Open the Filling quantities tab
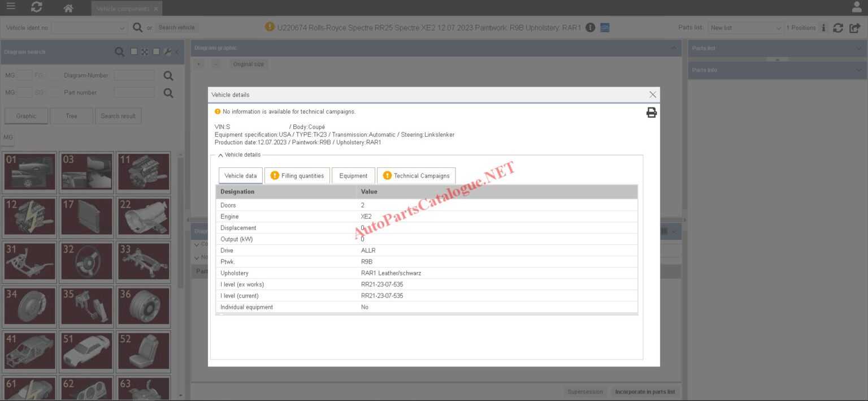Image resolution: width=868 pixels, height=401 pixels. coord(297,175)
